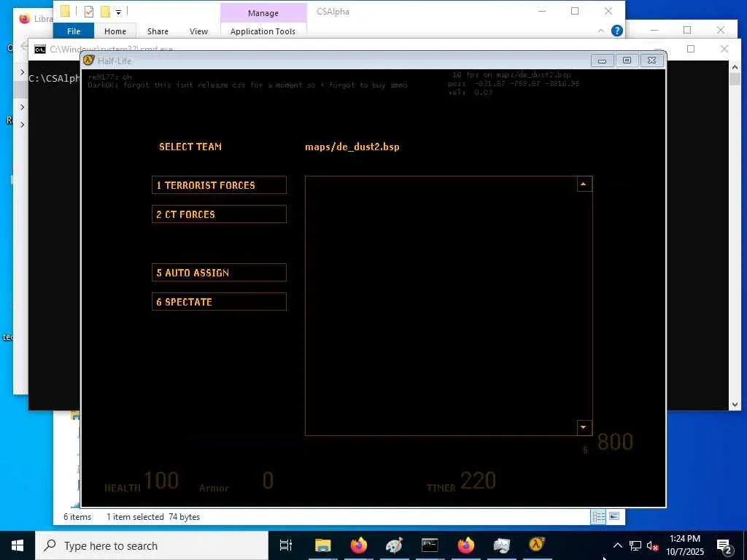Click New Folder icon in quick access toolbar

(x=105, y=12)
